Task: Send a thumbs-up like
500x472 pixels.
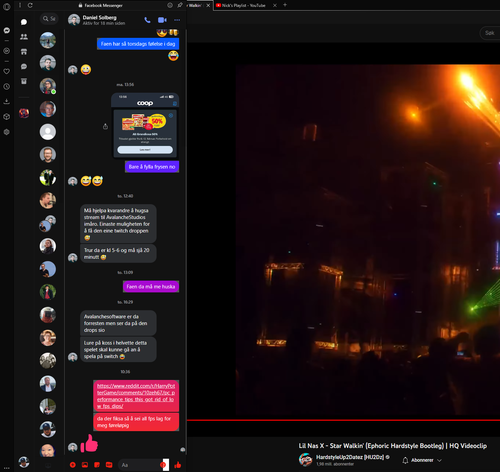Action: point(178,465)
